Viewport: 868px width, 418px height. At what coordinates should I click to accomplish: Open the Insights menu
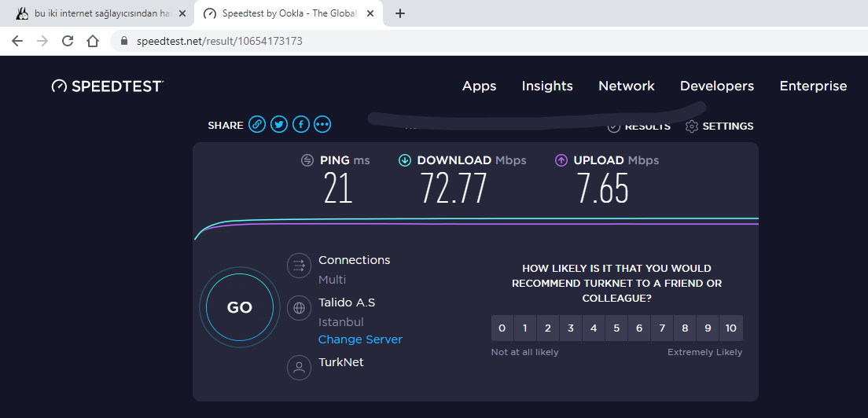(x=547, y=86)
